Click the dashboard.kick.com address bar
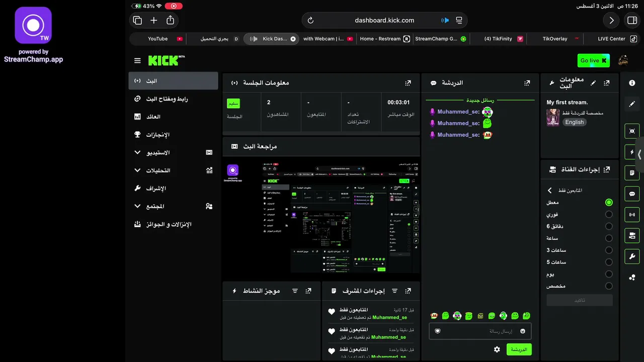644x362 pixels. tap(384, 21)
